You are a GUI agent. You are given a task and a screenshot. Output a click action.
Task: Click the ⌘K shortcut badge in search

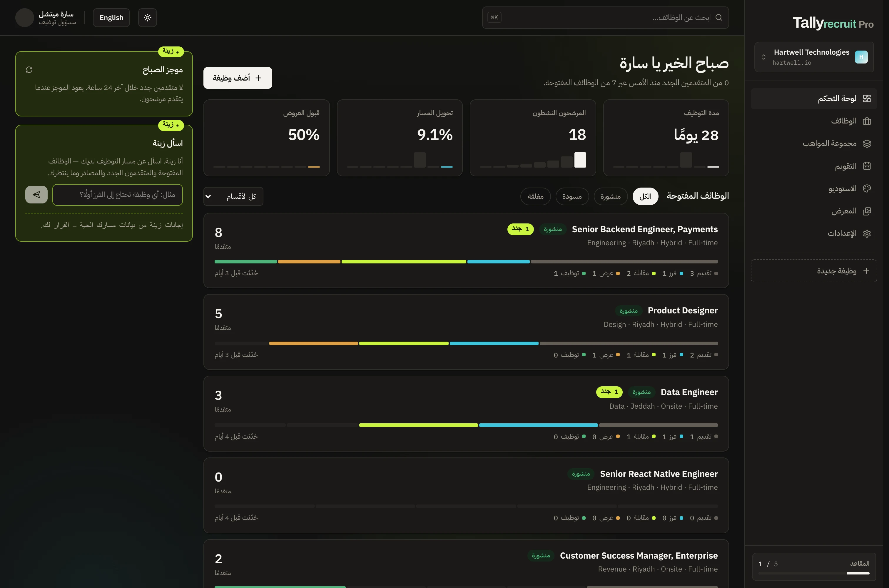(x=494, y=17)
